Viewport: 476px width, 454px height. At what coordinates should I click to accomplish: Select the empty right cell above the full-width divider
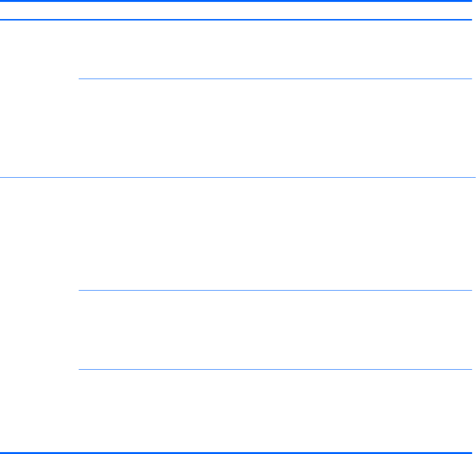[x=275, y=128]
